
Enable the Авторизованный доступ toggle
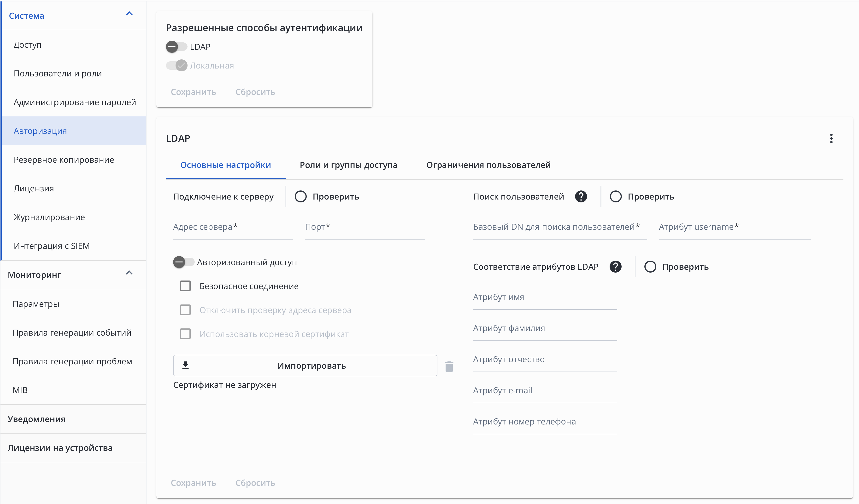183,262
